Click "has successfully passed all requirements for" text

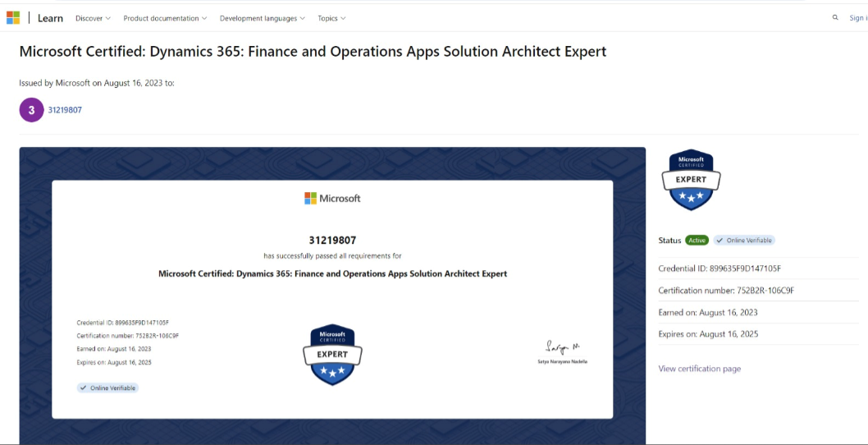[x=332, y=256]
